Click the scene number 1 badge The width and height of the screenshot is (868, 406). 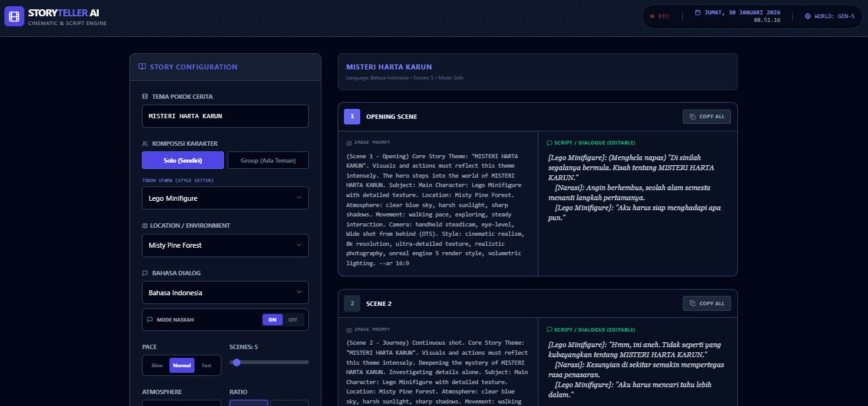(x=352, y=116)
